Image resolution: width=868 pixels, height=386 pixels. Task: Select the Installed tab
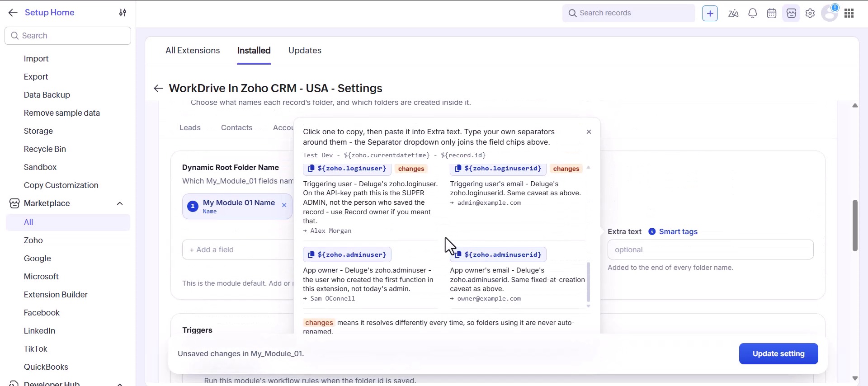[x=254, y=51]
